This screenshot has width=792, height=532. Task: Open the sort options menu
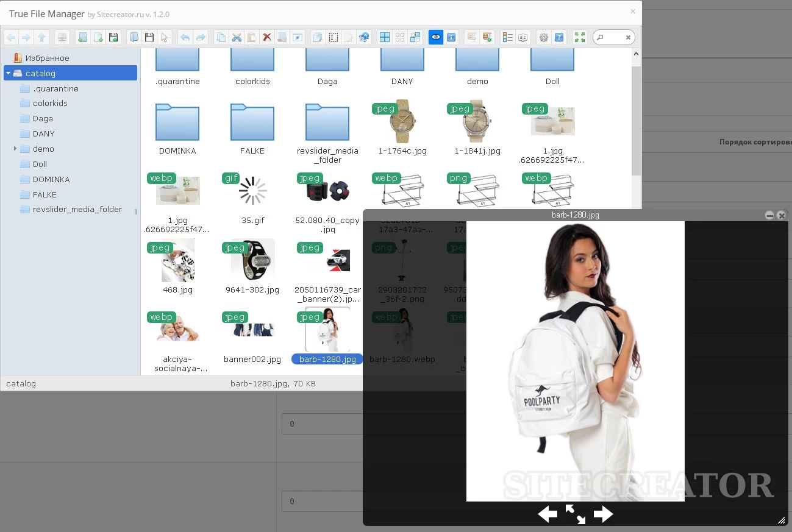pos(523,37)
